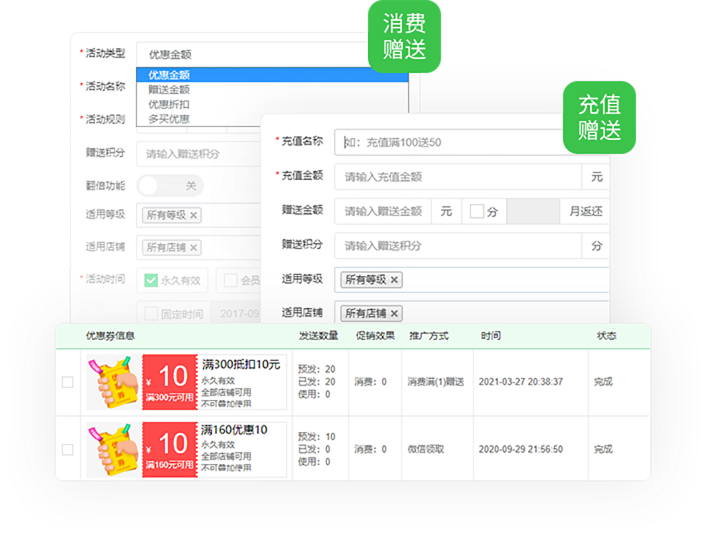706x536 pixels.
Task: Toggle the 翻倍功能 switch
Action: tap(169, 186)
